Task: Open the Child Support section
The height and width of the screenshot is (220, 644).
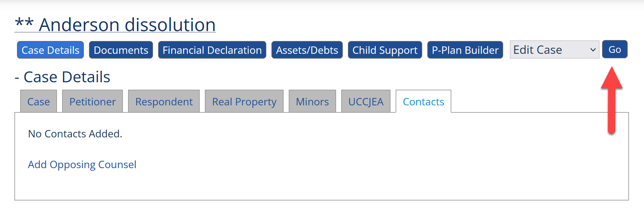Action: [x=385, y=50]
